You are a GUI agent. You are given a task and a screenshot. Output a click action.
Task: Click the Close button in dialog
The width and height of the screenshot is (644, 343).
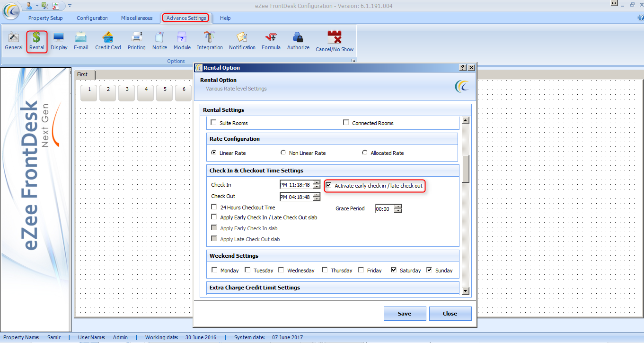pyautogui.click(x=450, y=314)
